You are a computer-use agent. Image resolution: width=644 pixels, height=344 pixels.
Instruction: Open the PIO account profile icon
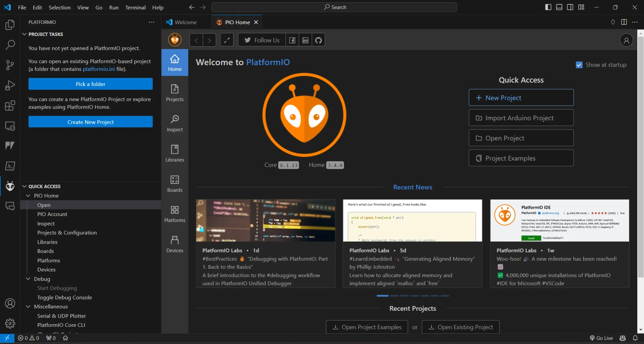pyautogui.click(x=626, y=40)
